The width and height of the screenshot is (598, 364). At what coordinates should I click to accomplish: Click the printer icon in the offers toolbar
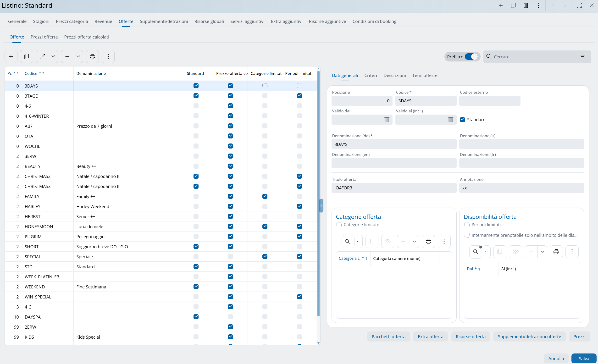[93, 56]
